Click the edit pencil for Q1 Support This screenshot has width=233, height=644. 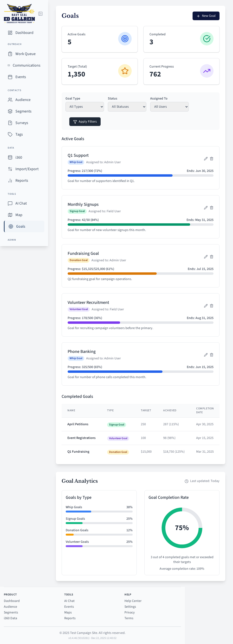click(x=206, y=159)
